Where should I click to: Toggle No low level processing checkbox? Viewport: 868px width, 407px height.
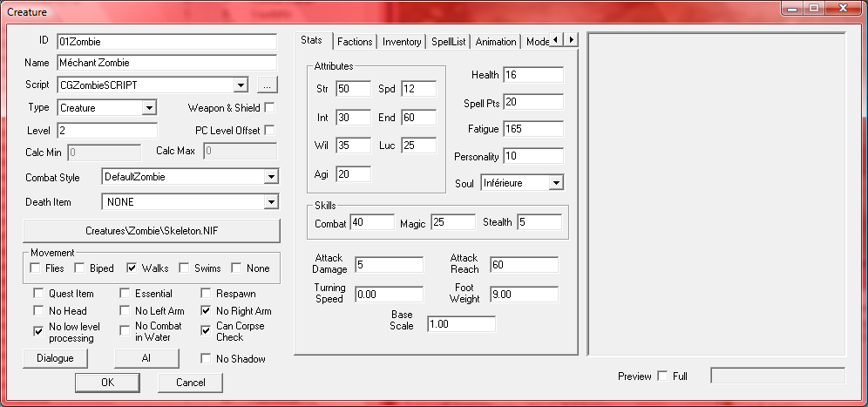coord(38,331)
